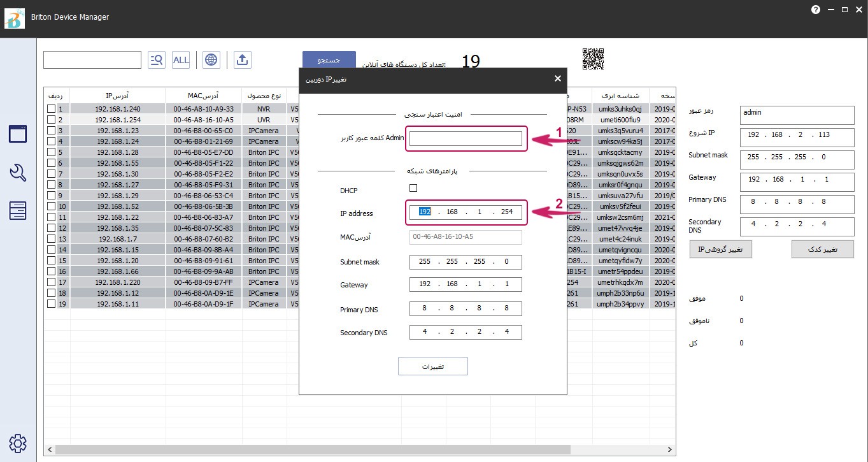Click the horizontal scrollbar right arrow
The image size is (868, 462).
click(x=671, y=451)
